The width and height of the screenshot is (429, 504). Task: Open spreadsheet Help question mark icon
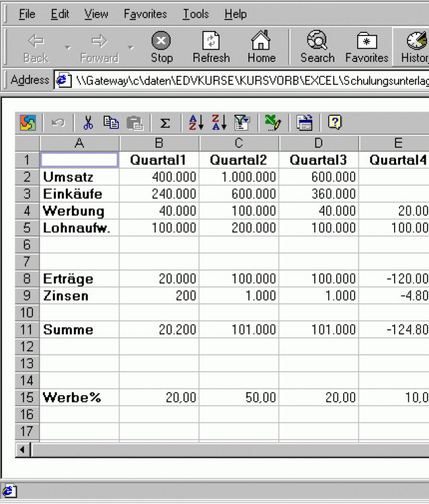[335, 122]
